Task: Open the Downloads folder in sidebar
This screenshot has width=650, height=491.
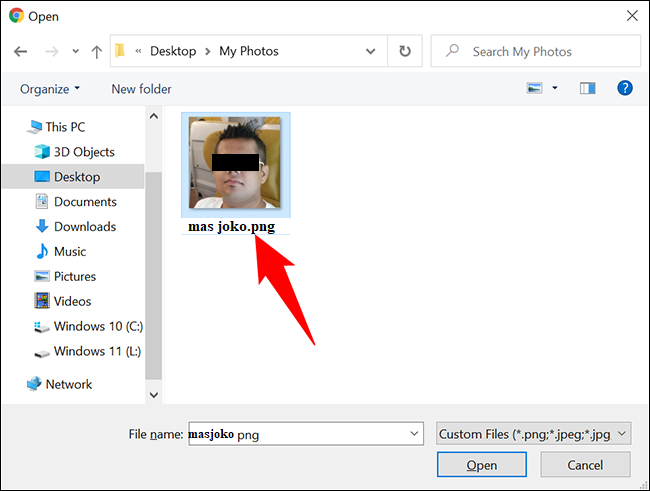Action: 85,227
